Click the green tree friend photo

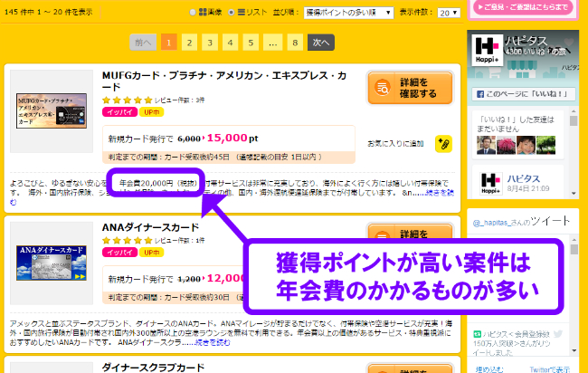545,145
